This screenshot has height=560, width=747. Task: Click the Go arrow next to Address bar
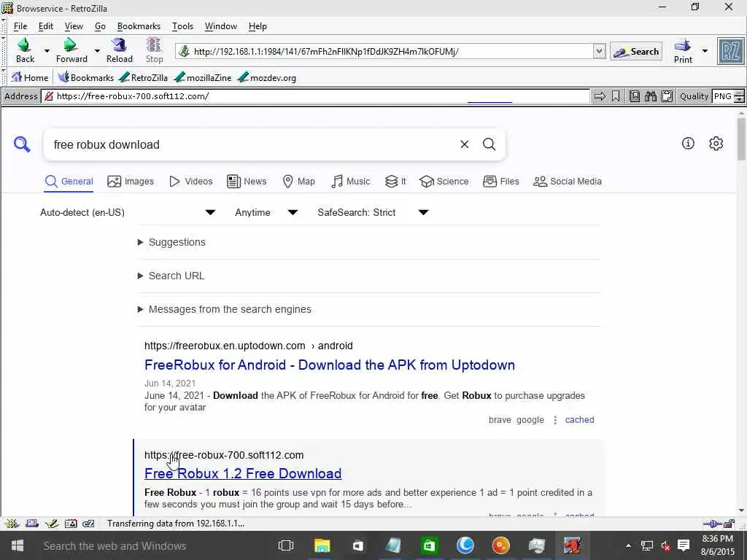point(600,97)
